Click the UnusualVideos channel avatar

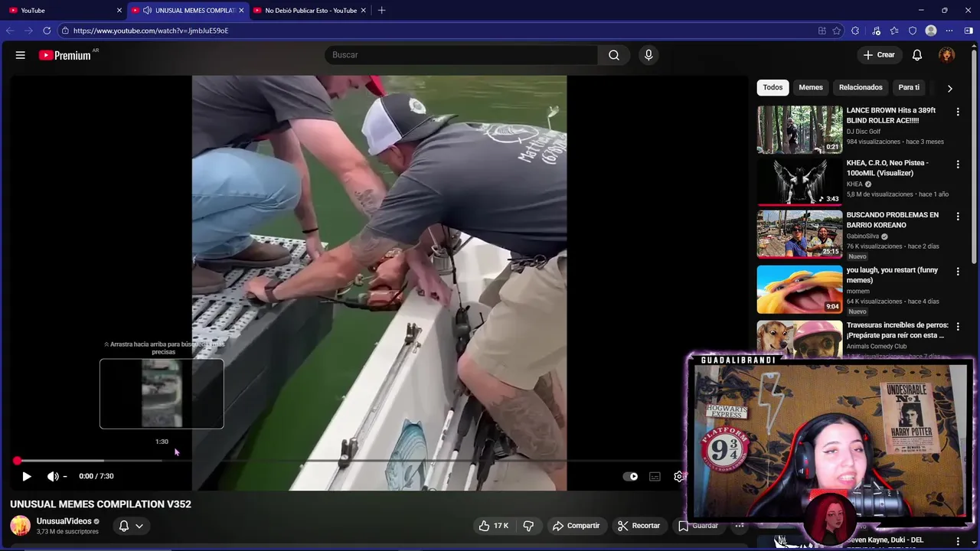click(20, 526)
